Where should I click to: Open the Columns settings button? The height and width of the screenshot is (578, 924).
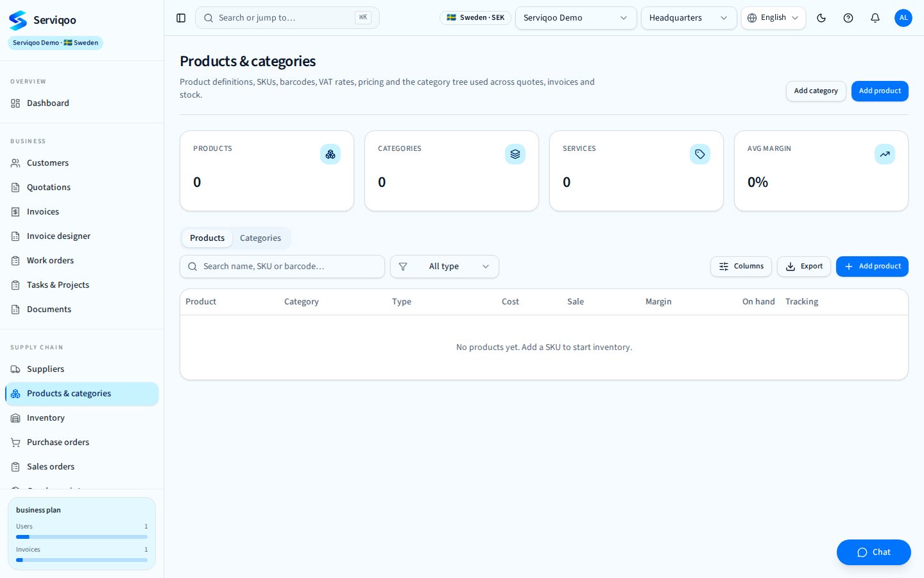click(x=741, y=267)
